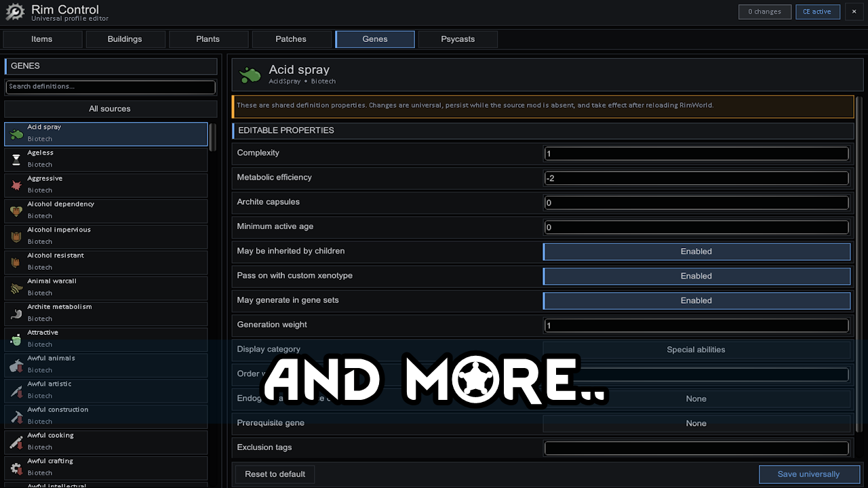Click the Reset to default button

275,474
